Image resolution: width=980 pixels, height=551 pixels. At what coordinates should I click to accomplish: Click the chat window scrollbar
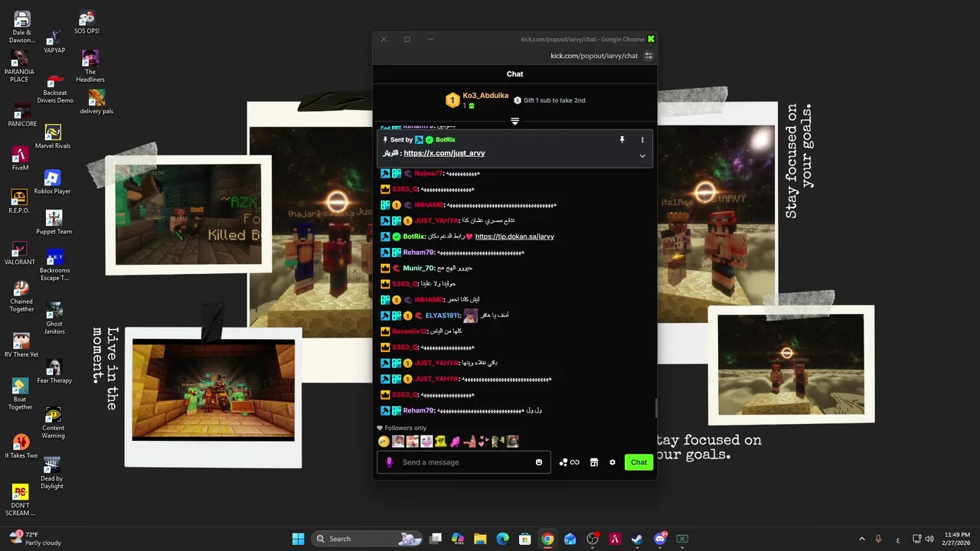tap(655, 408)
